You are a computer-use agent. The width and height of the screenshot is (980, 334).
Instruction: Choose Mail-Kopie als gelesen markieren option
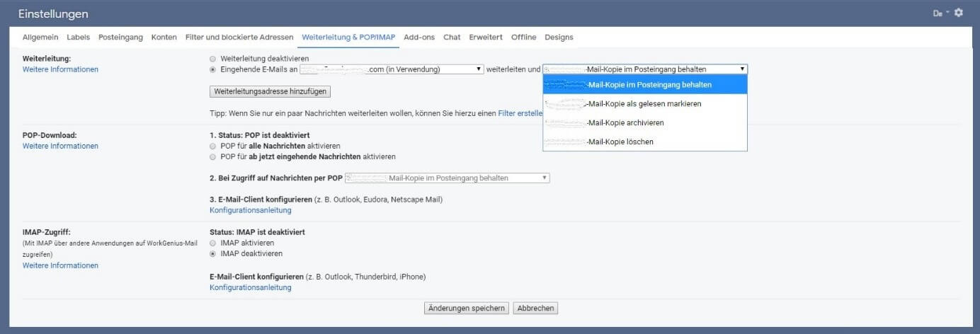[x=645, y=103]
